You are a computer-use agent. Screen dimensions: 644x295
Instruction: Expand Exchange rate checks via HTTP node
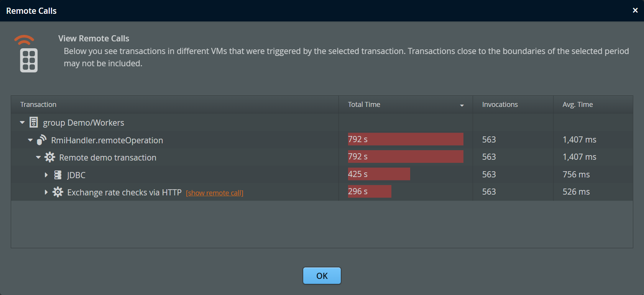coord(46,192)
